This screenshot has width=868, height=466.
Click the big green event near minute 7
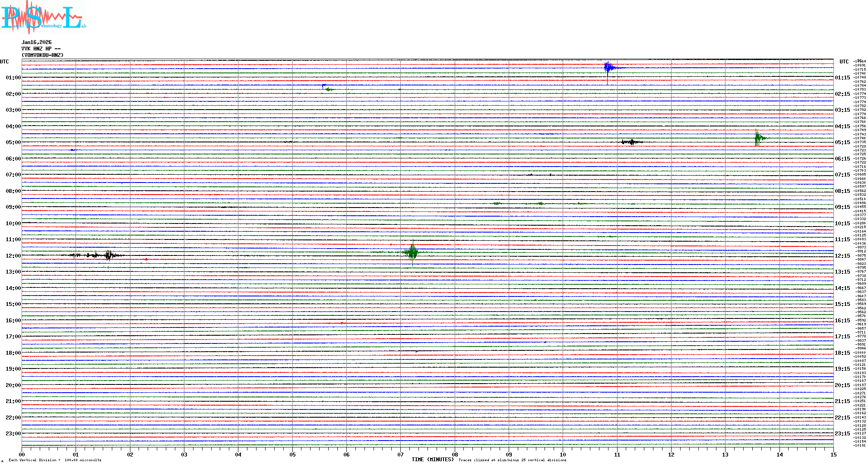[x=413, y=252]
